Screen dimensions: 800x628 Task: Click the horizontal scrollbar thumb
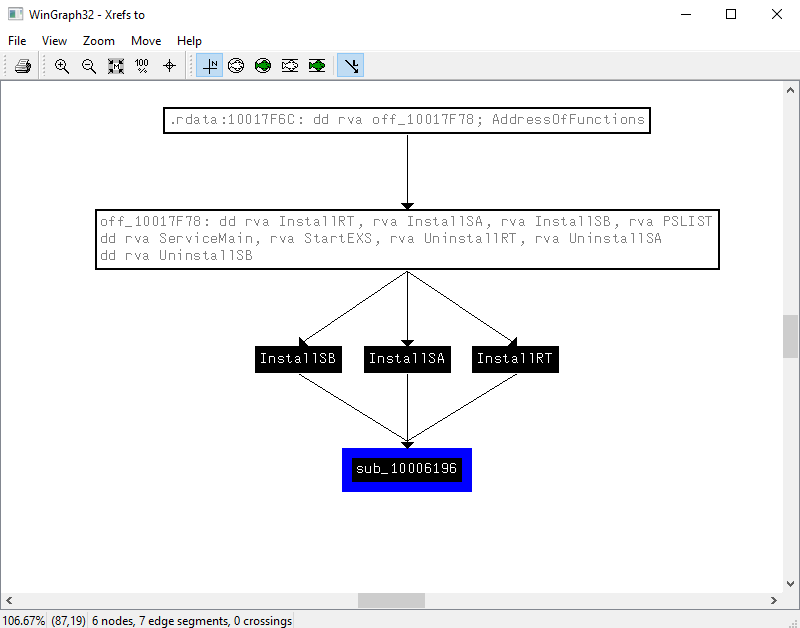tap(391, 600)
